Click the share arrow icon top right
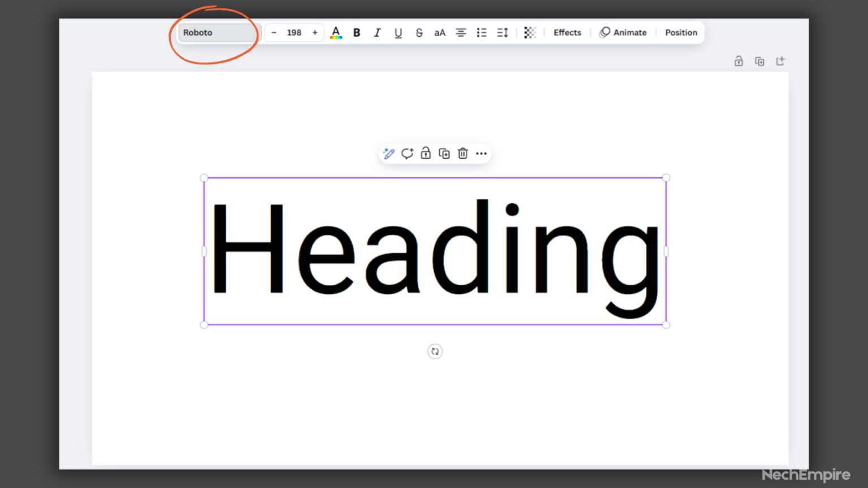Image resolution: width=868 pixels, height=488 pixels. 780,61
